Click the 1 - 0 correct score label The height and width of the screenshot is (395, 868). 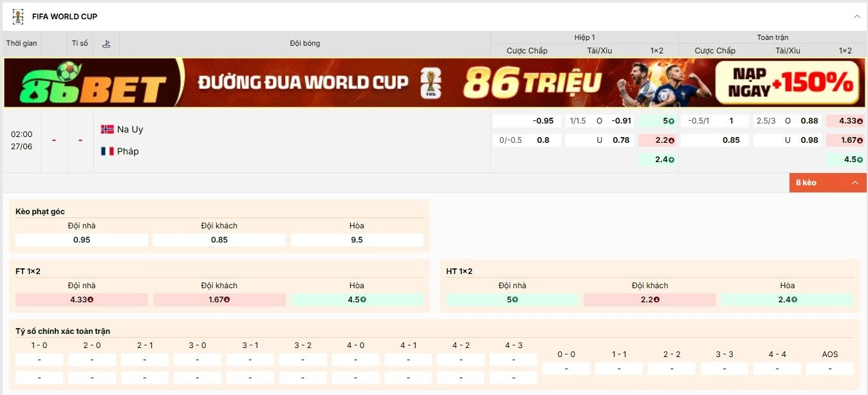[x=39, y=345]
